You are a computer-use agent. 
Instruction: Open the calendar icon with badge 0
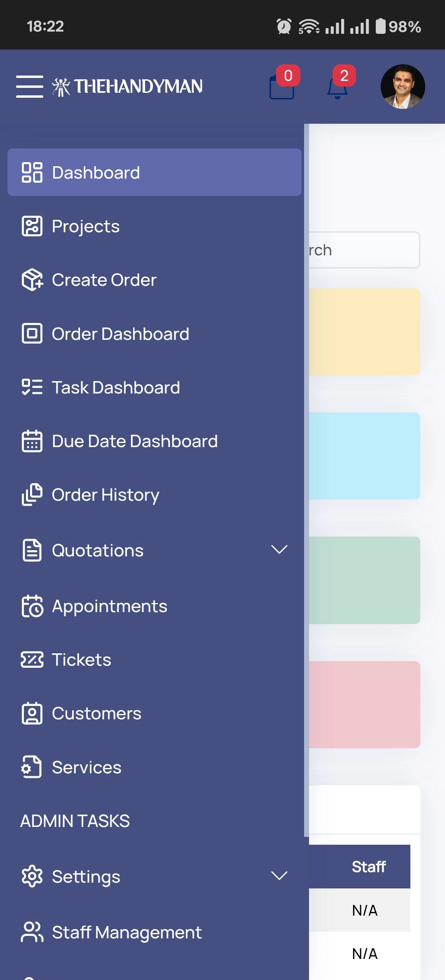click(282, 86)
